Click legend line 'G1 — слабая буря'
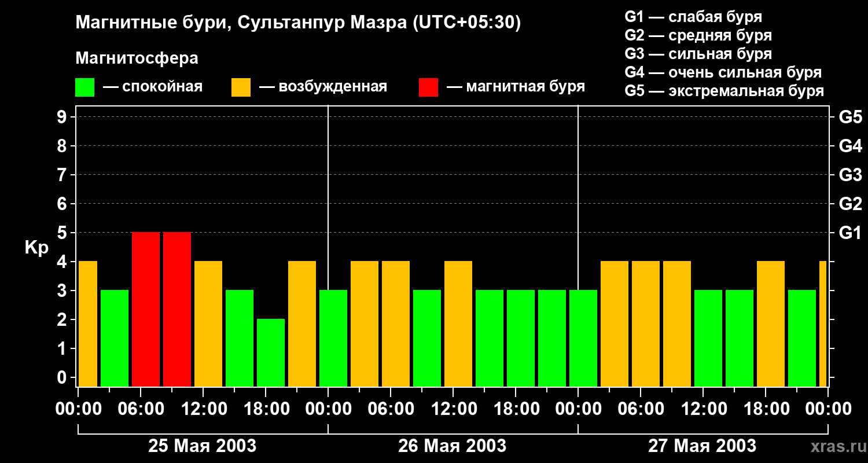 click(x=693, y=17)
